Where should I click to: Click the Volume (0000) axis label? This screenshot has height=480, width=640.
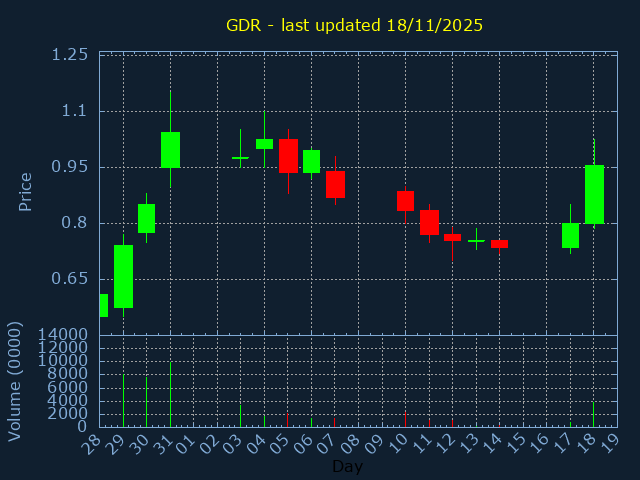15,381
